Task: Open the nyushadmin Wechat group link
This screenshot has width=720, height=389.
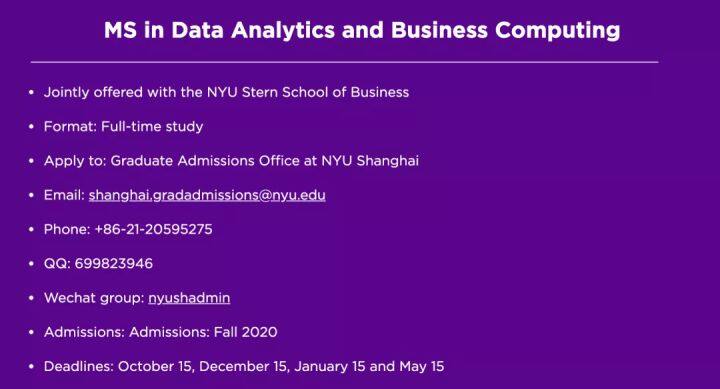Action: (x=189, y=298)
